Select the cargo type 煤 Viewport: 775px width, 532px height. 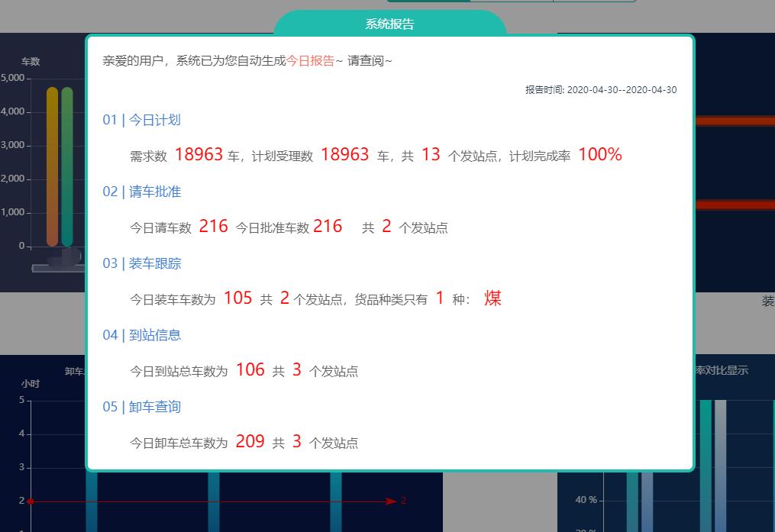492,299
